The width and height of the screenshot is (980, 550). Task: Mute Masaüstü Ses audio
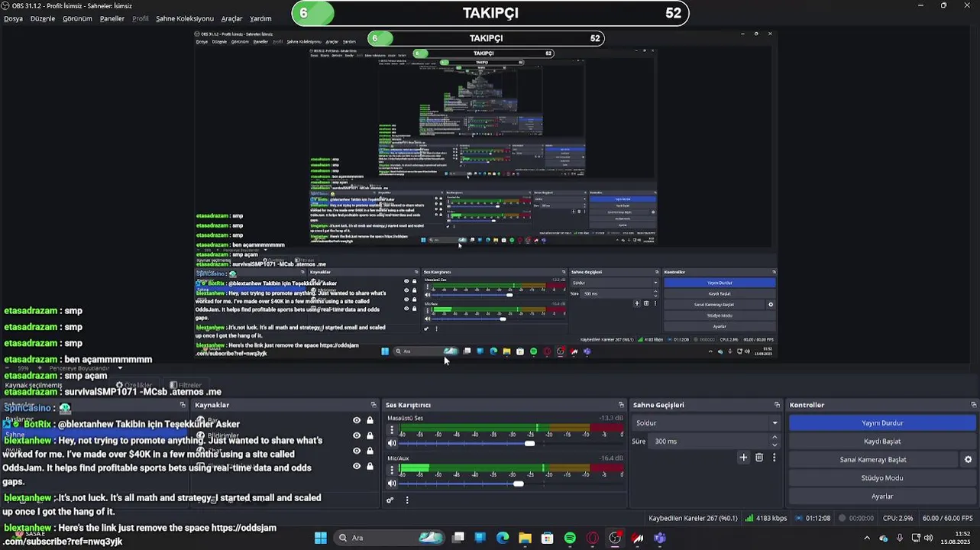(392, 443)
